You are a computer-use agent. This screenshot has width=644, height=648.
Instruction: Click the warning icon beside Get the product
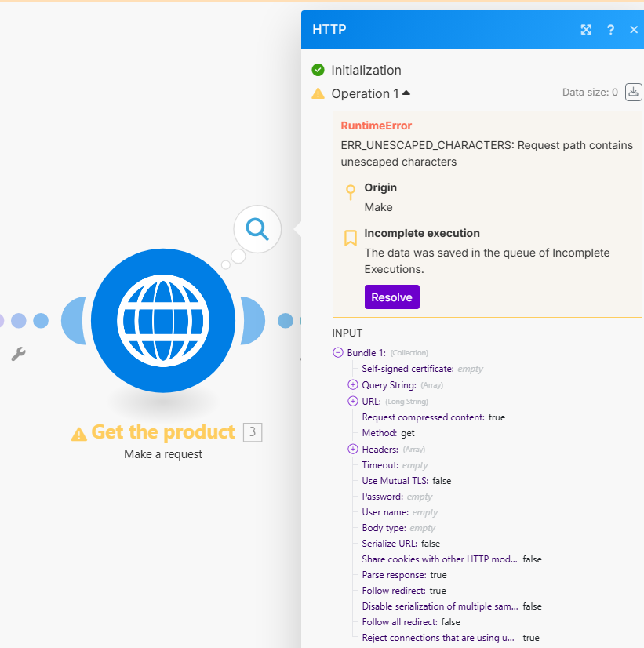[x=79, y=434]
